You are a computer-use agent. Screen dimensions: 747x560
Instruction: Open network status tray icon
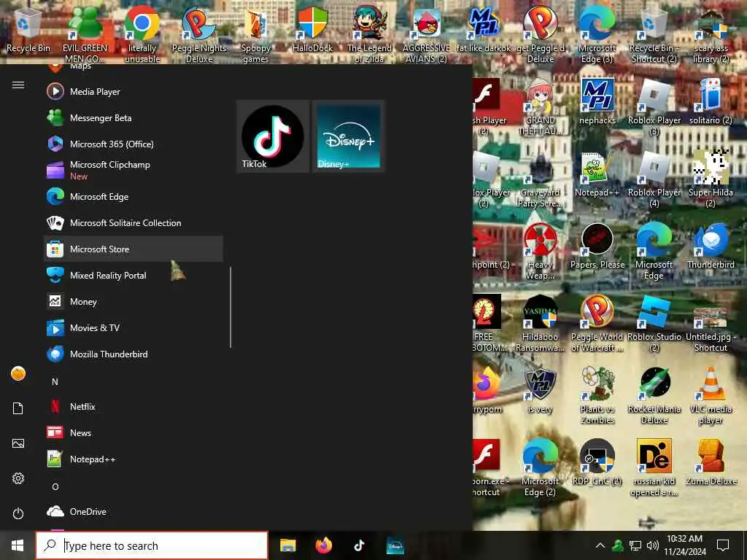pos(635,545)
